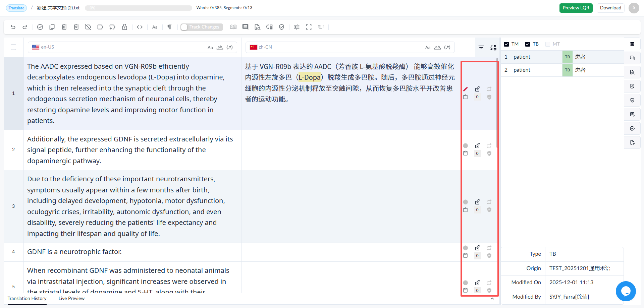
Task: Toggle whole-word option in en-US filter
Action: (x=220, y=48)
